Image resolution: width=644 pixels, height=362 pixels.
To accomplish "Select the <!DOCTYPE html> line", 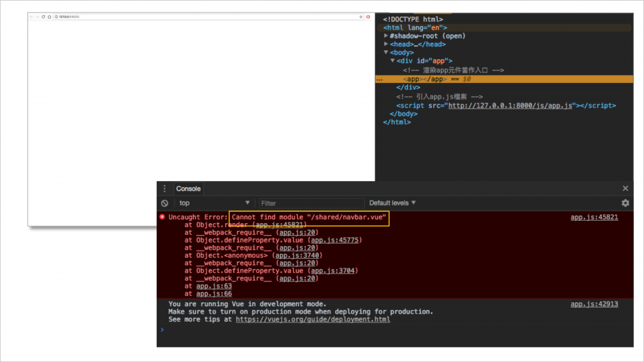I will point(413,19).
